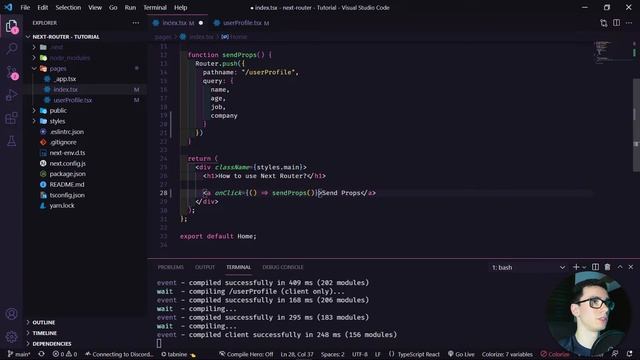Click Colorize: 7 variables status
The width and height of the screenshot is (640, 360).
click(x=507, y=354)
